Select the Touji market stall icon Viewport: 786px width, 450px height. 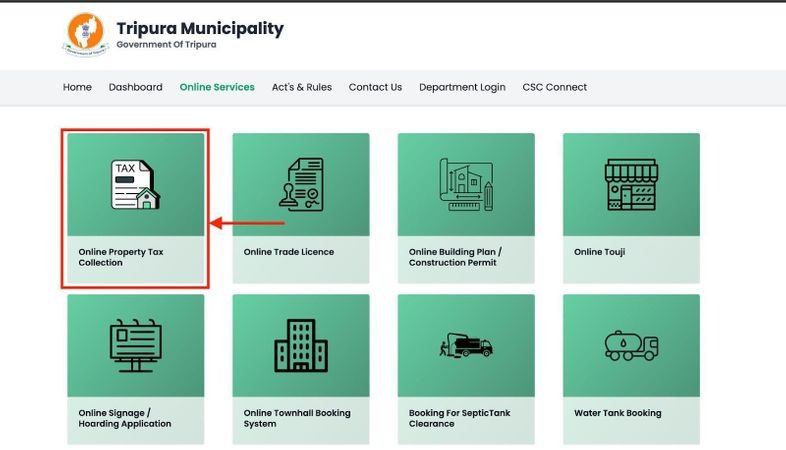[631, 184]
